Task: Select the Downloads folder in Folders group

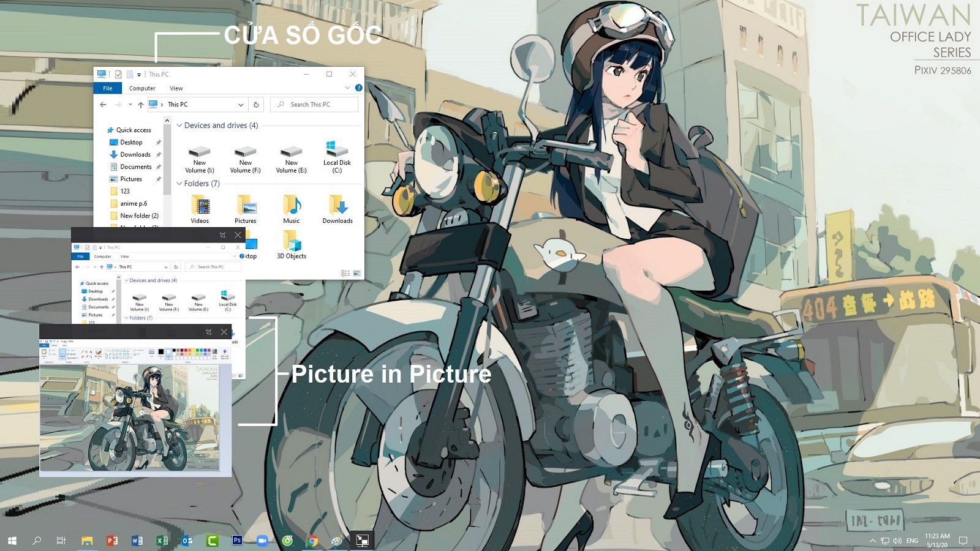Action: pyautogui.click(x=337, y=209)
